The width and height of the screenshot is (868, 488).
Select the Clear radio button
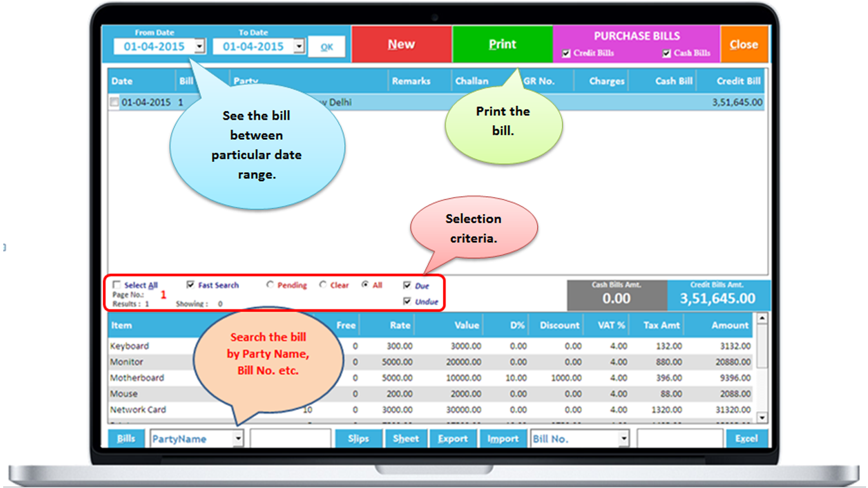323,285
